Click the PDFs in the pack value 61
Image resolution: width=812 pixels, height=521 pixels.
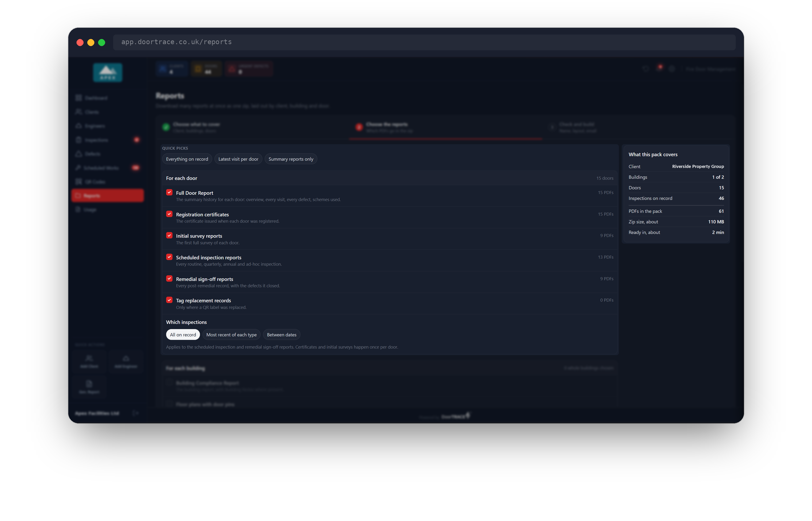pyautogui.click(x=721, y=211)
